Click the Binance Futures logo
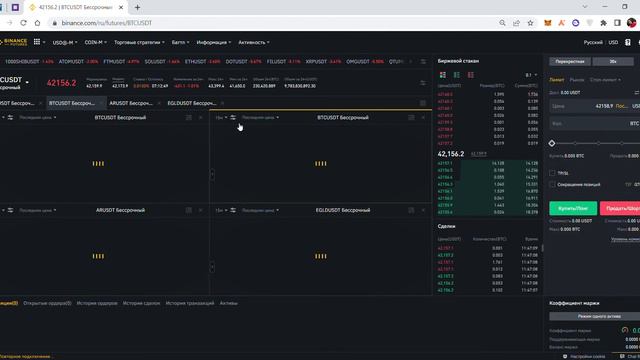Screen dimensions: 640x360 pyautogui.click(x=14, y=42)
